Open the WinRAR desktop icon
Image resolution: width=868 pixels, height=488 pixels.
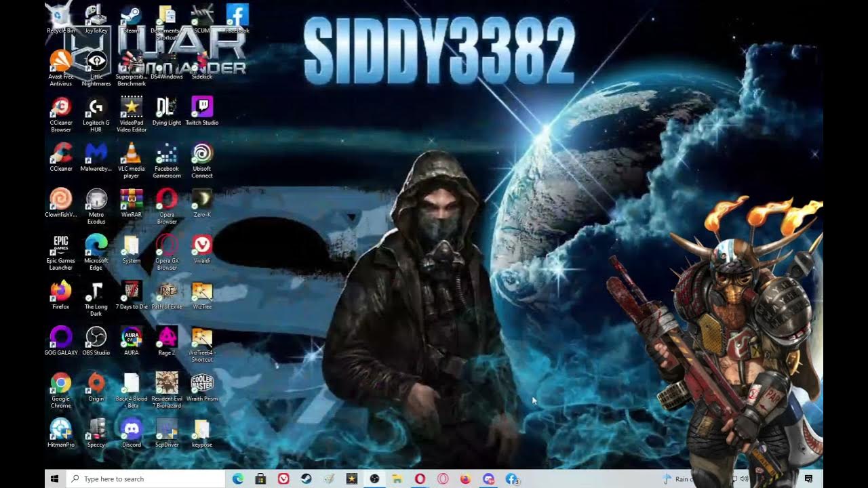point(132,203)
